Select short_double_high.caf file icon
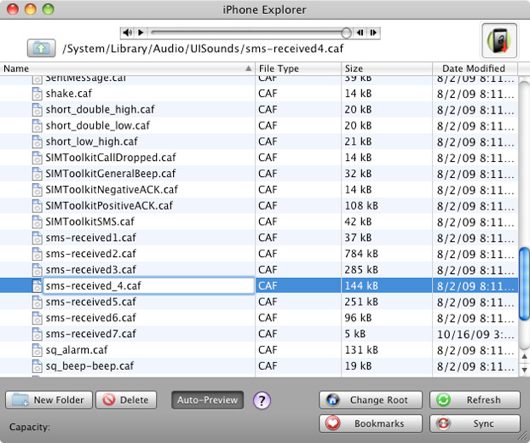 pos(37,109)
